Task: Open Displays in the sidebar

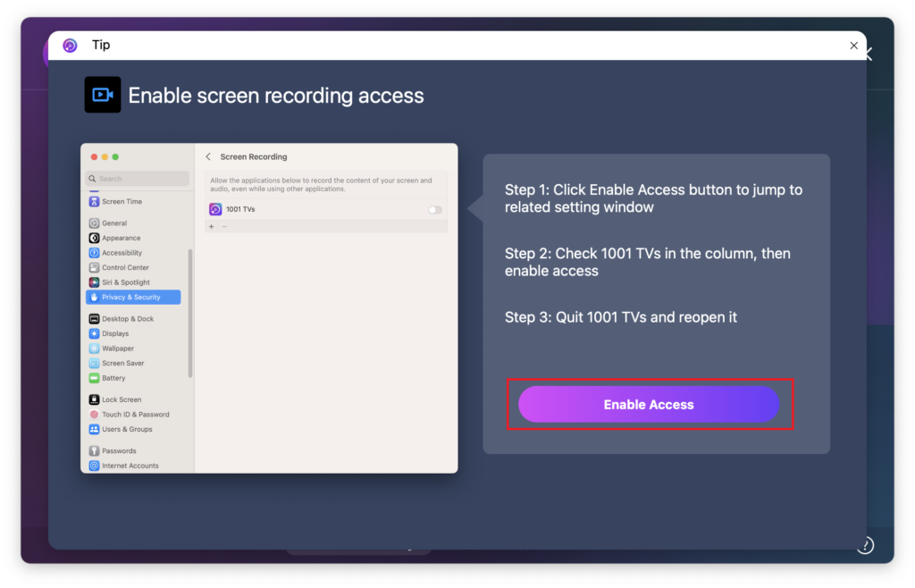Action: (x=115, y=333)
